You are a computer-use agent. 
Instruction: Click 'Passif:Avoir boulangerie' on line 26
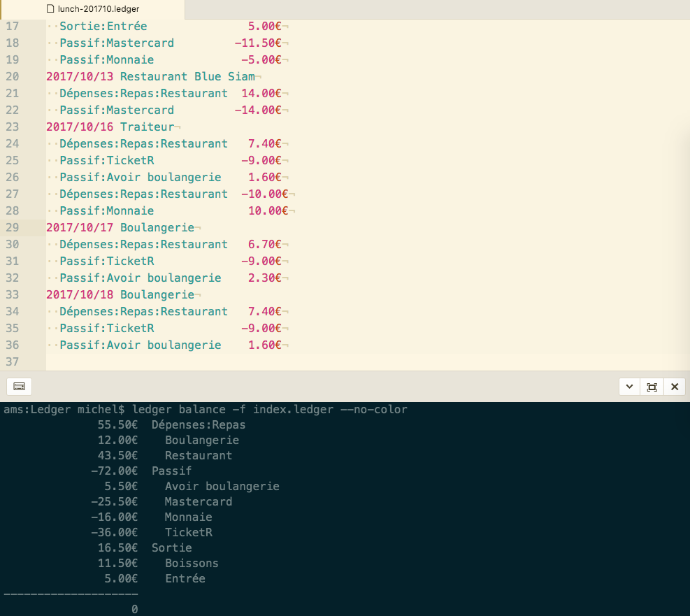pyautogui.click(x=141, y=177)
